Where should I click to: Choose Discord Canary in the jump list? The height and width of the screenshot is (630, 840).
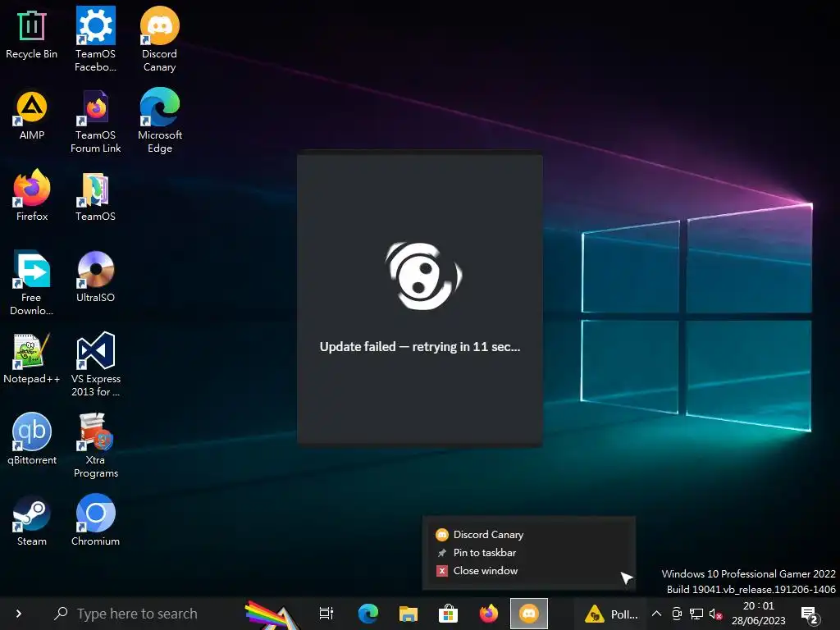529,535
